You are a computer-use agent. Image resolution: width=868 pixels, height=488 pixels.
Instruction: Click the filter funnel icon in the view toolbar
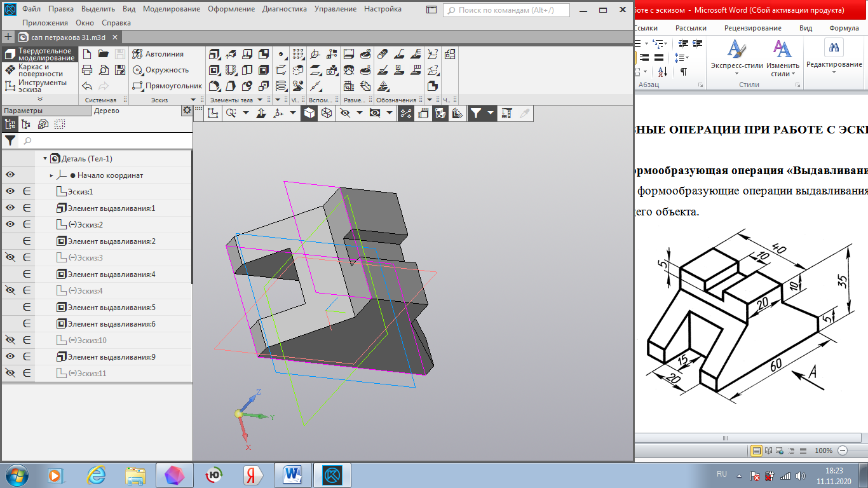(475, 113)
